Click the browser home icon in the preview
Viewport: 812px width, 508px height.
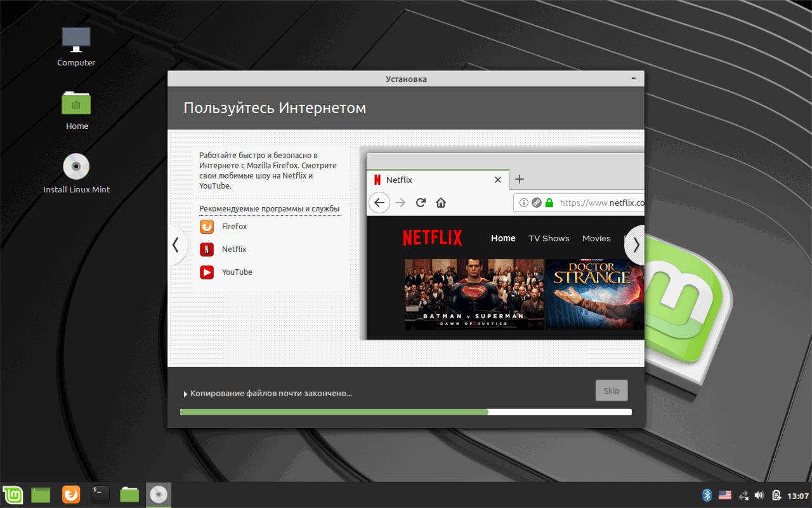441,203
